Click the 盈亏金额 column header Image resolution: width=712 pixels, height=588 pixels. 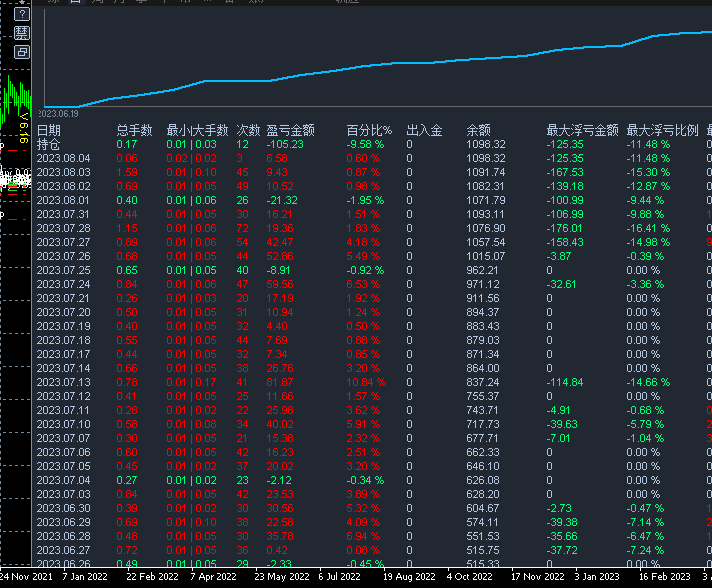[x=291, y=131]
